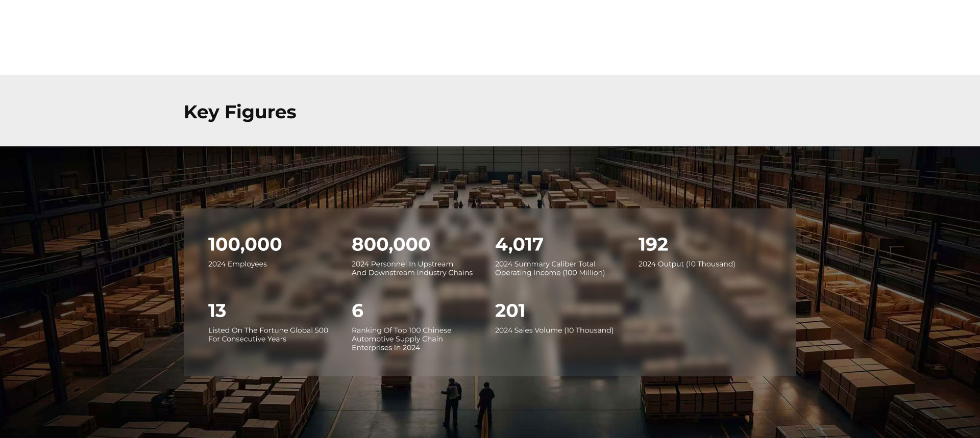Select the Top 100 Chinese Automotive ranking label
The image size is (980, 438).
coord(401,339)
